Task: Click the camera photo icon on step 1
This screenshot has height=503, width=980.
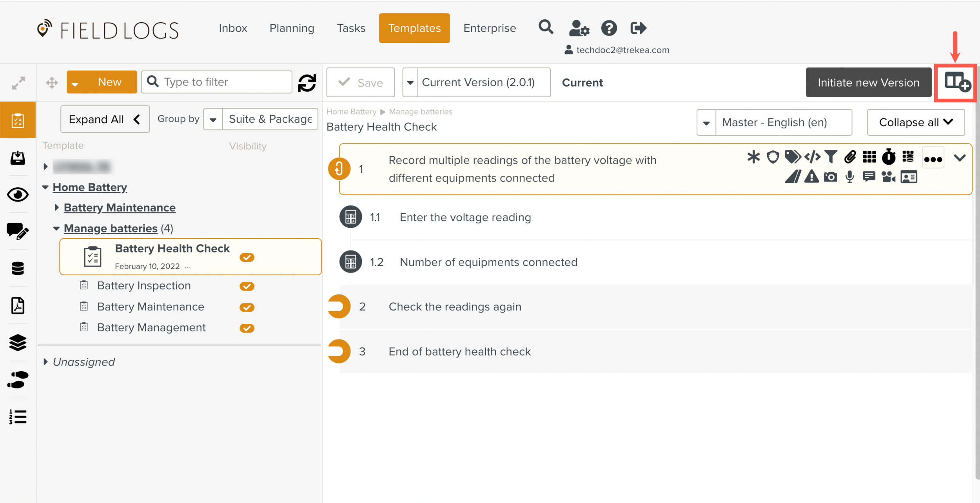Action: pos(830,177)
